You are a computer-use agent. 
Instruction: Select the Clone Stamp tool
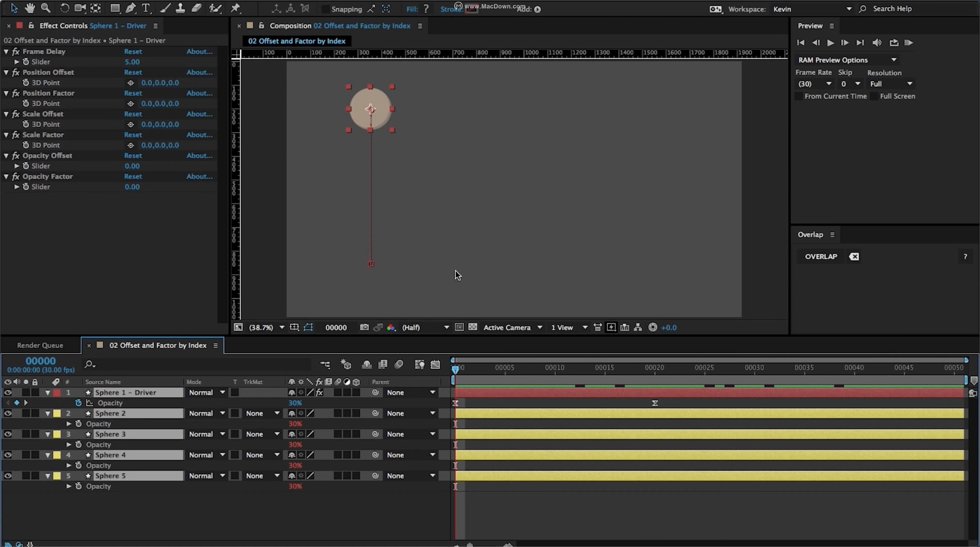coord(180,8)
